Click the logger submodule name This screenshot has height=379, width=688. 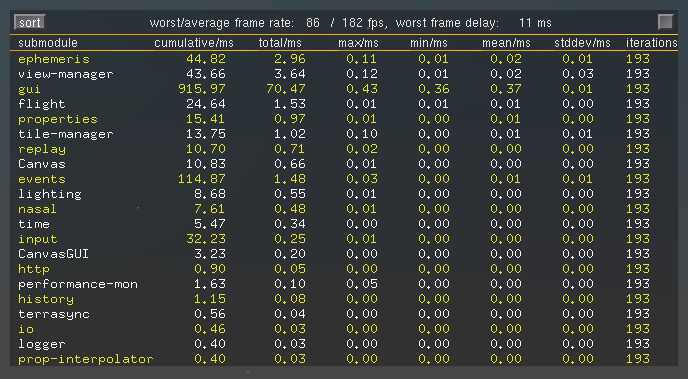42,344
